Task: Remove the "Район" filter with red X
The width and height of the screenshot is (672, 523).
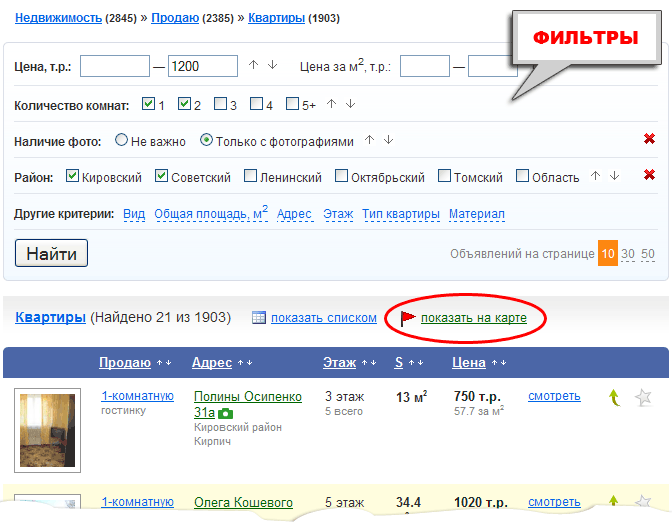Action: (649, 177)
